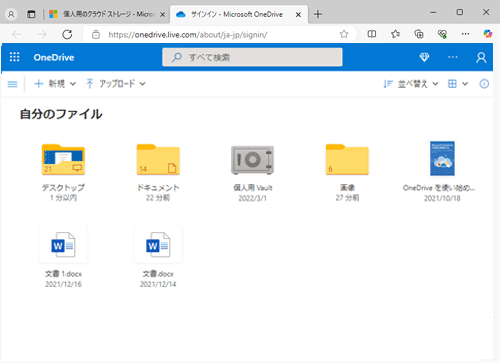Screen dimensions: 500x363
Task: Click the OneDrive logo link
Action: [54, 57]
